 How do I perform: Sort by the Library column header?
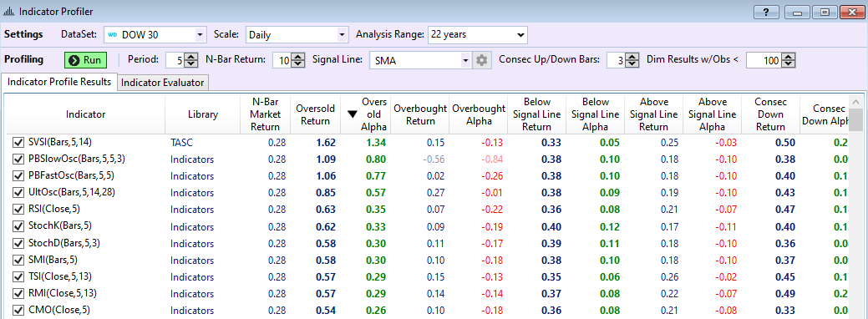[x=203, y=114]
